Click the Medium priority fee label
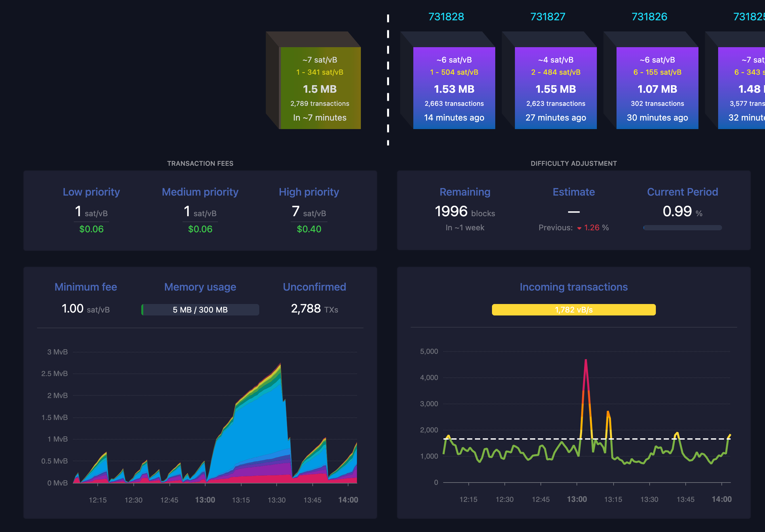Image resolution: width=765 pixels, height=532 pixels. [x=200, y=192]
